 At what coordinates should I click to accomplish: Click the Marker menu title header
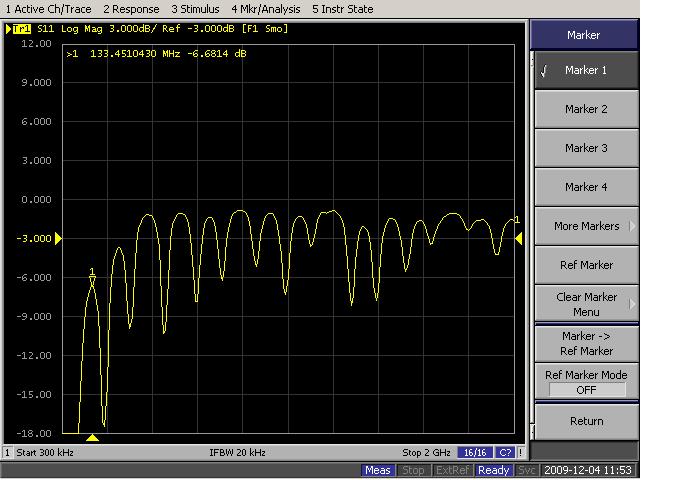[584, 35]
